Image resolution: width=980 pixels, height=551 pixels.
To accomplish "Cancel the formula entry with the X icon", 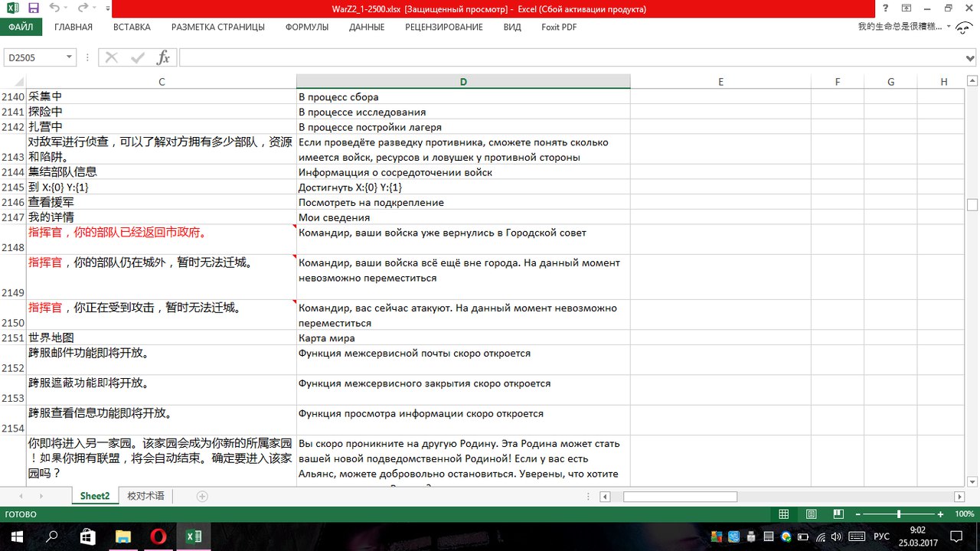I will pyautogui.click(x=111, y=57).
